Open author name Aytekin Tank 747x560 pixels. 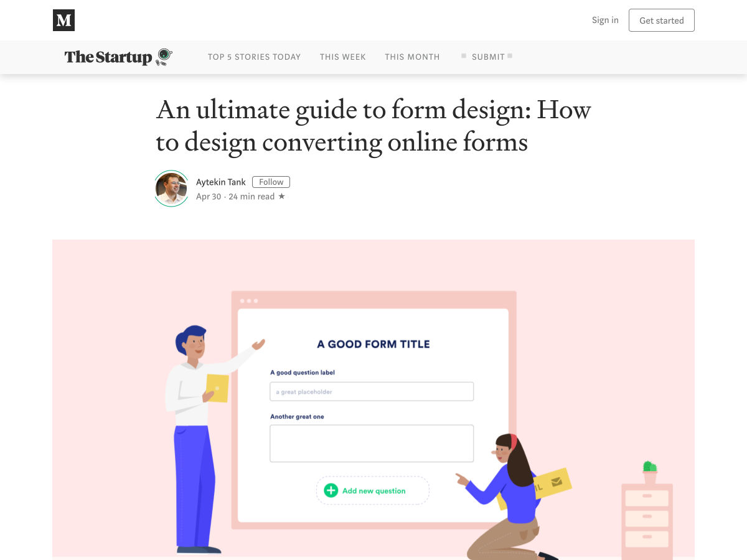point(221,182)
